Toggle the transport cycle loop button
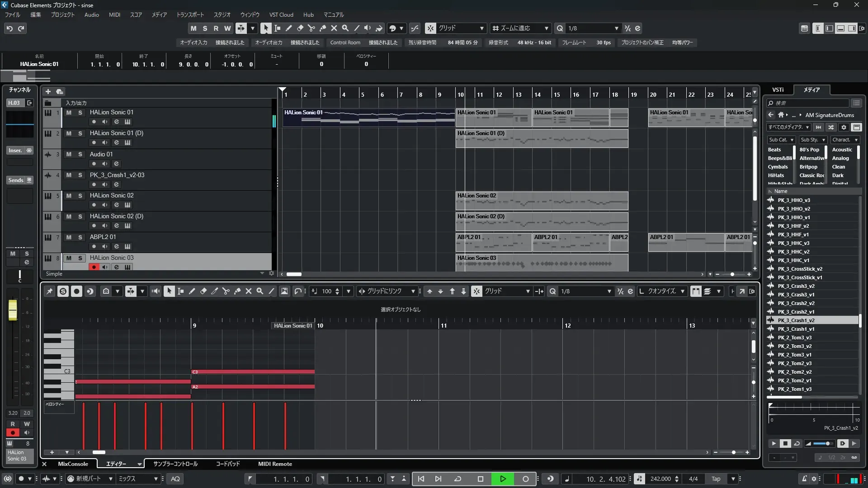868x488 pixels. 458,479
